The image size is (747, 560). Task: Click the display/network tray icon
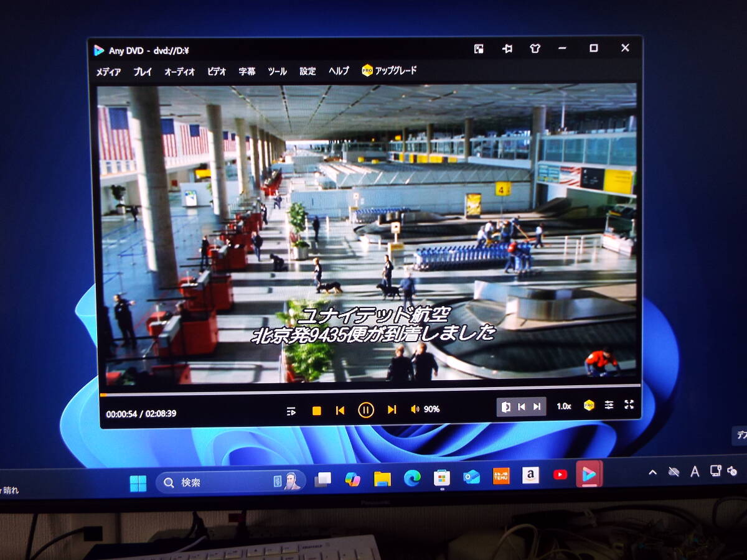[715, 471]
